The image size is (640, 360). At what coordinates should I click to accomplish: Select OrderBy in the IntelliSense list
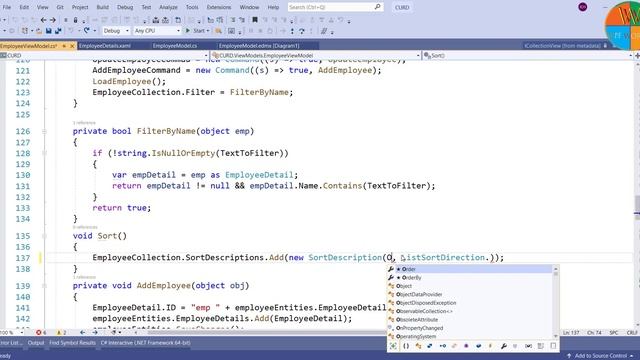[469, 278]
